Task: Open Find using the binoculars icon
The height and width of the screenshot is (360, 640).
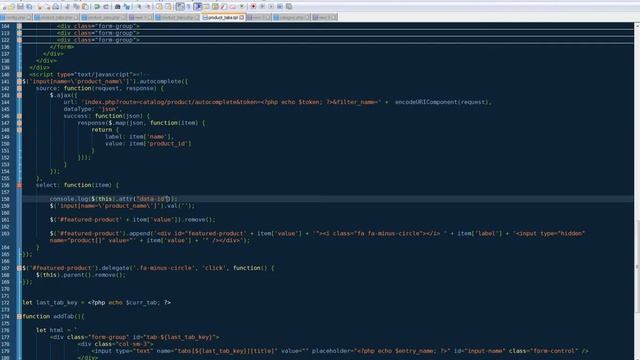Action: (x=117, y=7)
